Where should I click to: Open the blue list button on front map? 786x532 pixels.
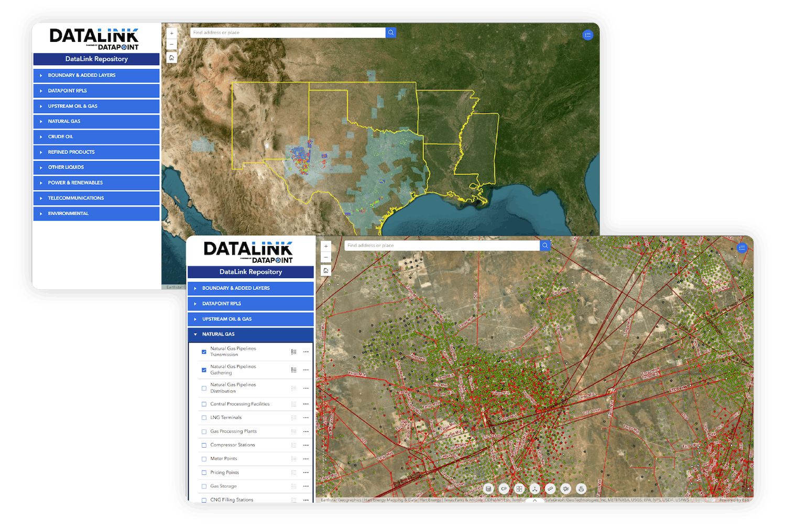[x=742, y=248]
